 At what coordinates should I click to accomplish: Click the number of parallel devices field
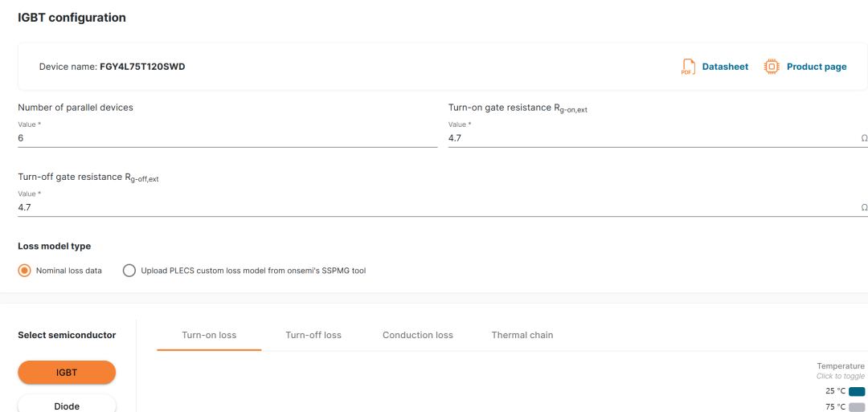click(227, 138)
